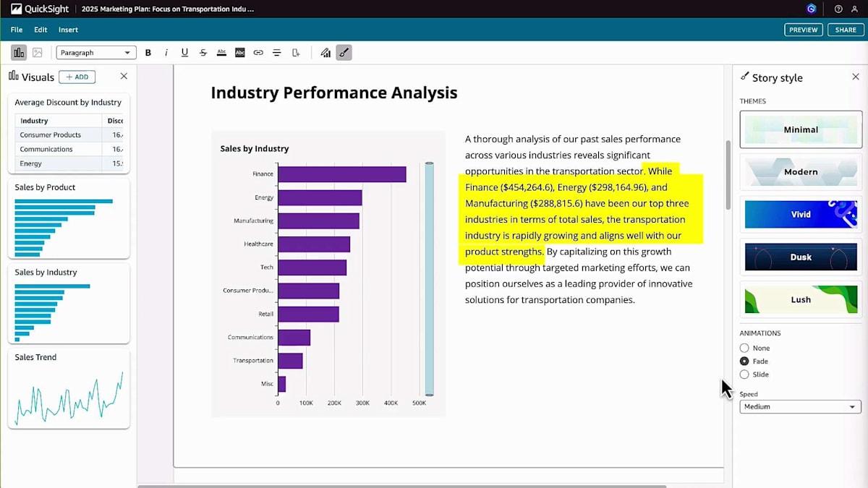This screenshot has width=868, height=488.
Task: Open the user profile icon
Action: coord(854,9)
